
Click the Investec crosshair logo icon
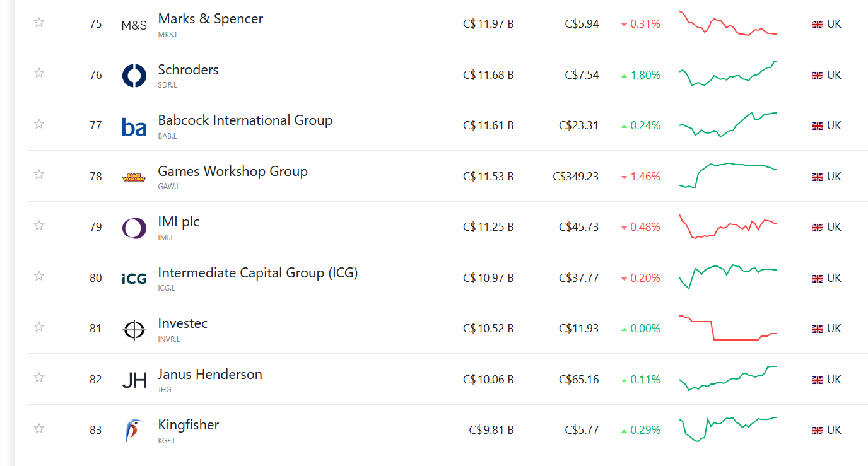click(x=134, y=329)
